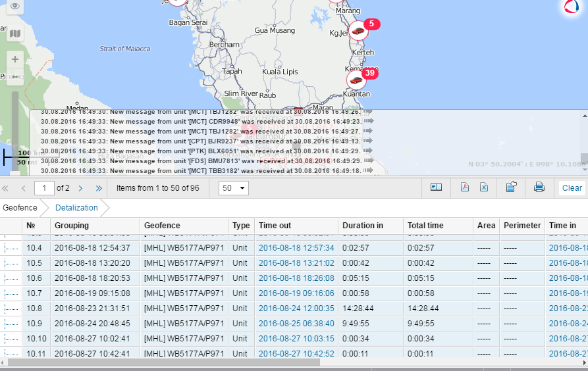Click the vehicle cluster marker showing 5
Viewport: 588px width, 371px height.
[358, 30]
